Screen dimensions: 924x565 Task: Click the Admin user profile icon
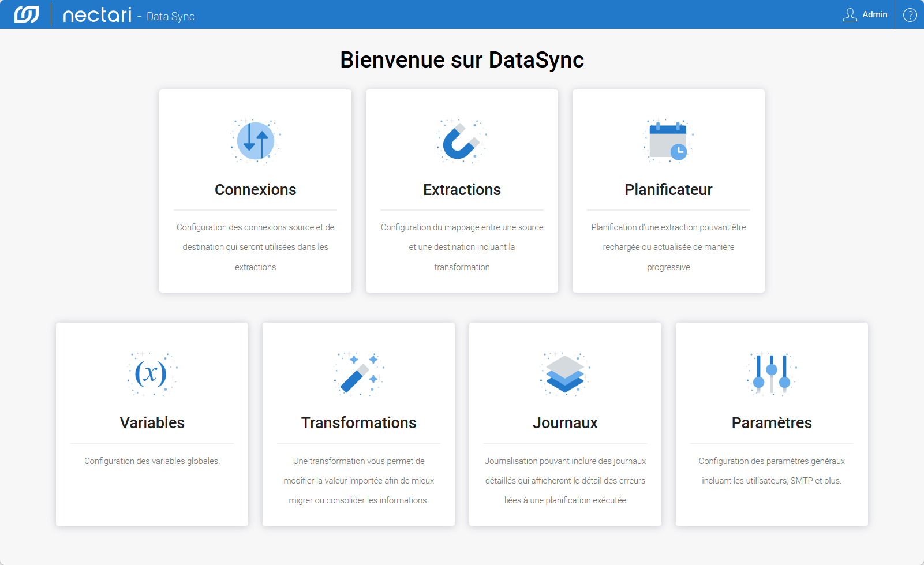pyautogui.click(x=850, y=15)
